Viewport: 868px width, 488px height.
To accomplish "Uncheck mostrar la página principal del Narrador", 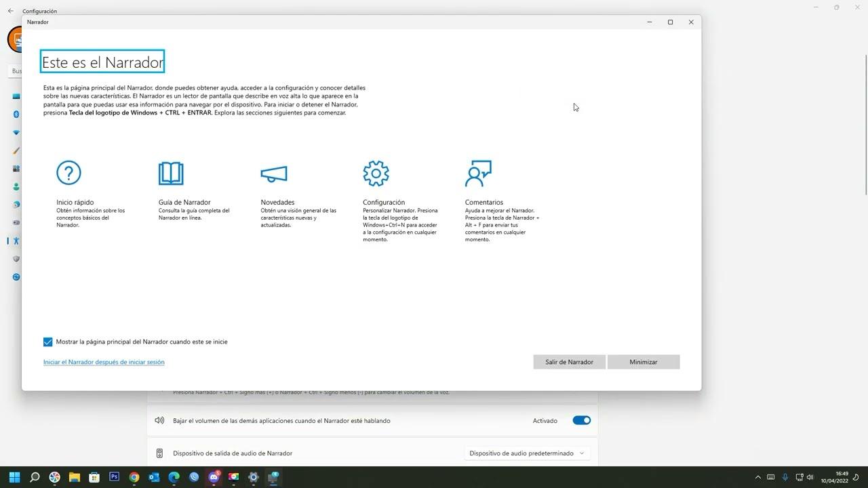I will (47, 342).
